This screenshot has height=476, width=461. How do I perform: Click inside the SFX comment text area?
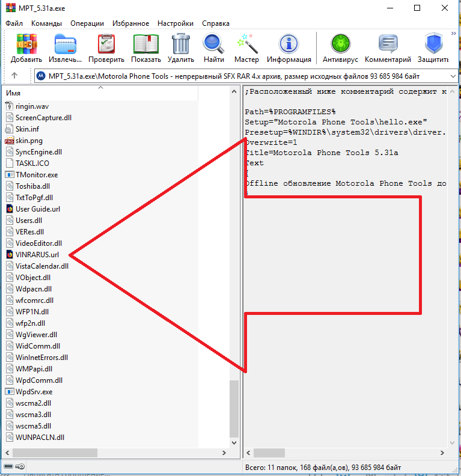(346, 266)
